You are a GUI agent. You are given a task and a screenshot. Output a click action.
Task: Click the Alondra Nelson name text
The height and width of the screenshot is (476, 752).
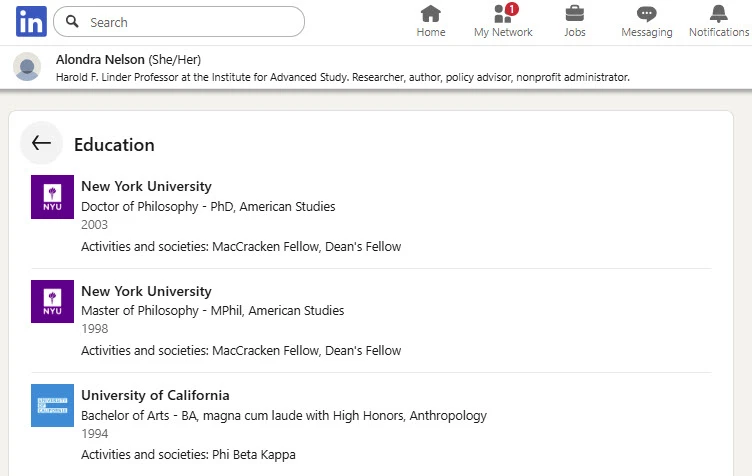point(100,59)
